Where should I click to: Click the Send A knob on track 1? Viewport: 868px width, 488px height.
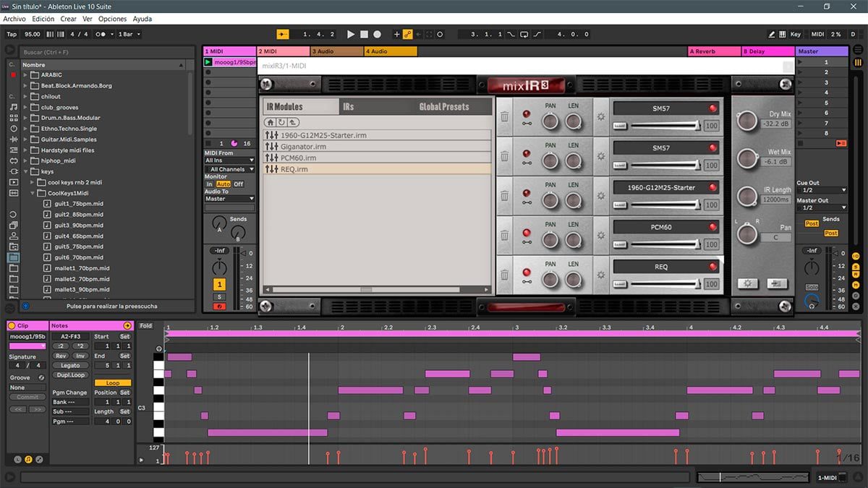tap(219, 225)
